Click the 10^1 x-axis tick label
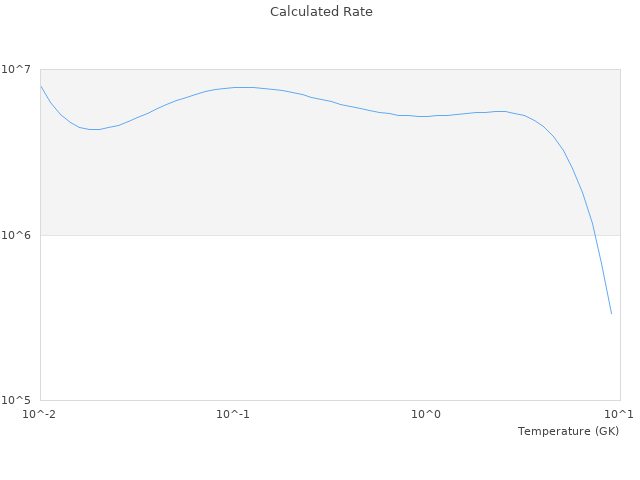The height and width of the screenshot is (480, 640). point(620,415)
